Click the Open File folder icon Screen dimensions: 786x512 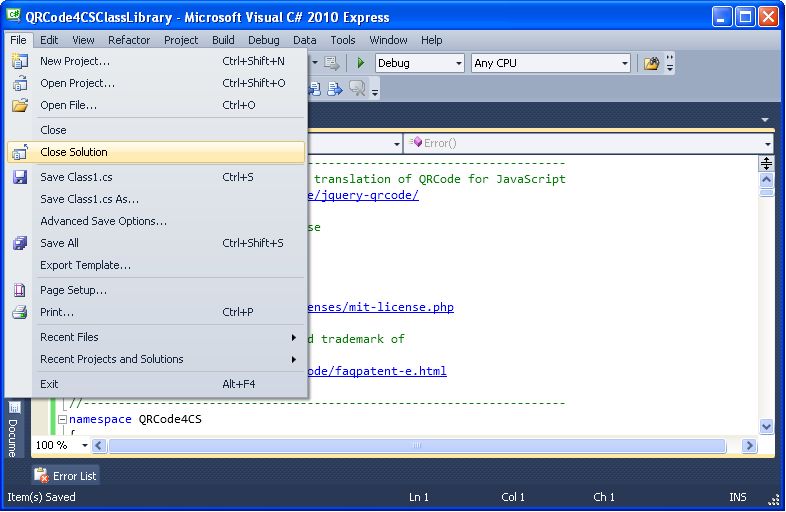tap(20, 105)
